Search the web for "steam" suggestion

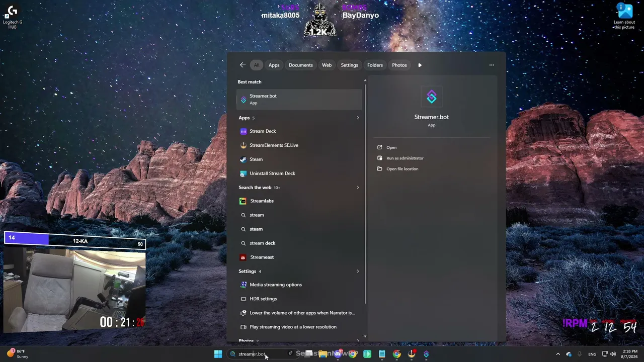(x=299, y=229)
